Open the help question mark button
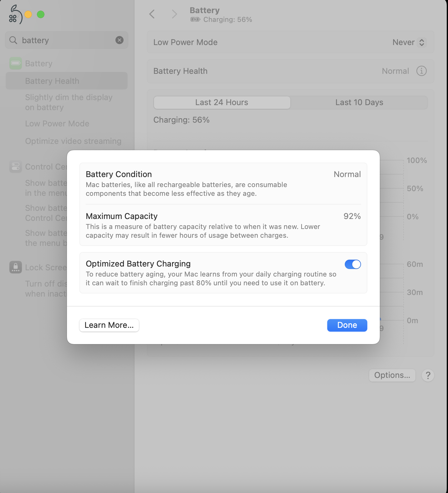448x493 pixels. pos(428,375)
